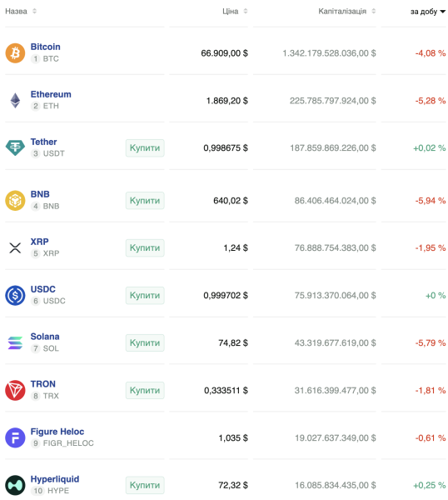Click the BNB yellow logo icon
Screen dimensions: 448x500
click(15, 201)
